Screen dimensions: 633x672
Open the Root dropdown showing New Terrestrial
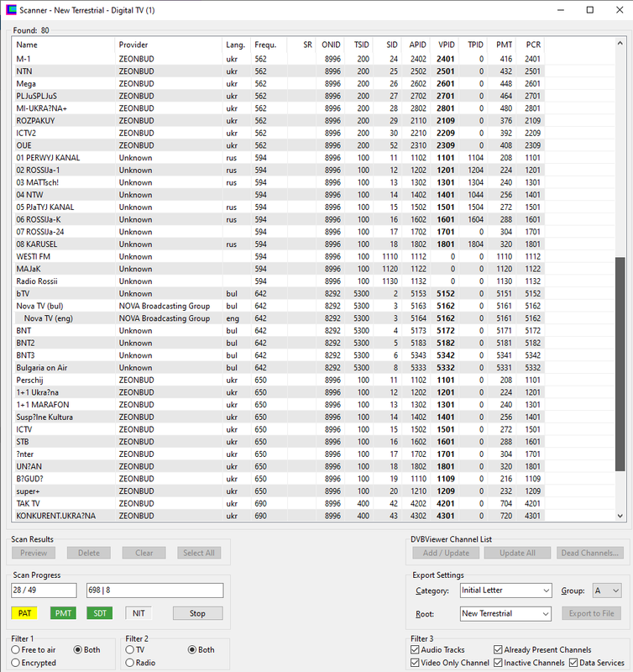505,613
